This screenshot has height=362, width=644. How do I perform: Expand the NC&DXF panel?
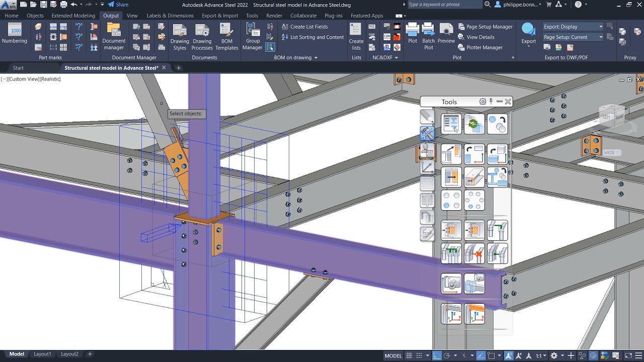coord(385,57)
